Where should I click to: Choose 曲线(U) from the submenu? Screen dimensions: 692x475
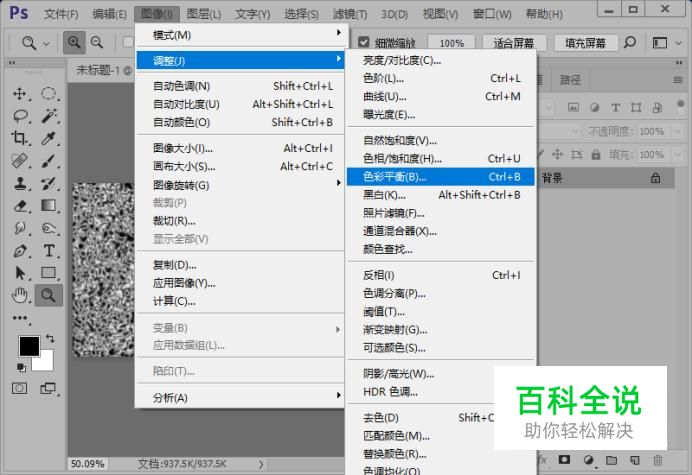tap(440, 96)
